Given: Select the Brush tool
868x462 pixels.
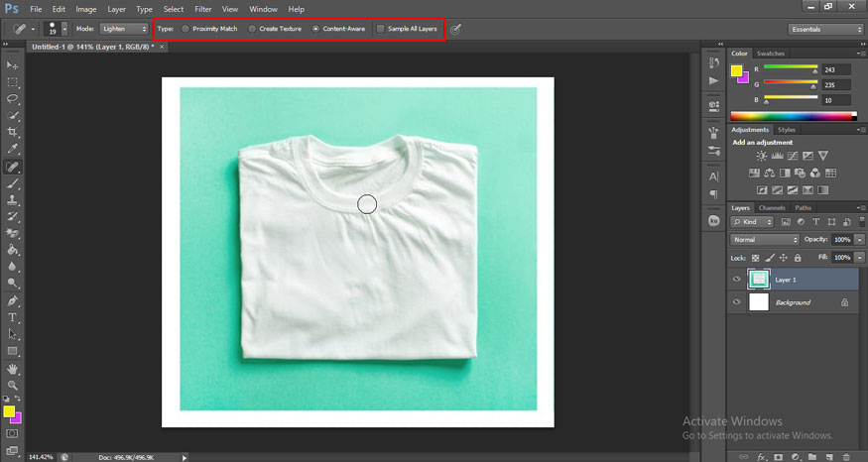Looking at the screenshot, I should [12, 183].
